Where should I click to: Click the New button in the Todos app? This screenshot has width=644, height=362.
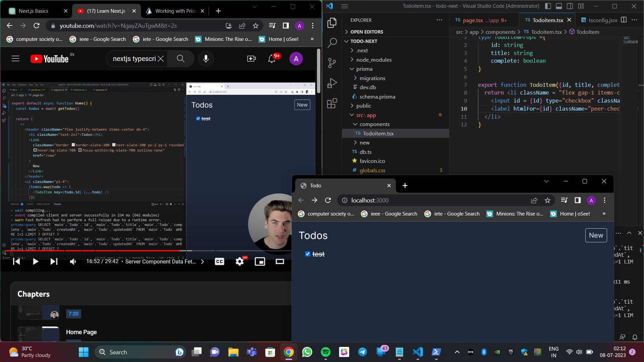[x=596, y=235]
